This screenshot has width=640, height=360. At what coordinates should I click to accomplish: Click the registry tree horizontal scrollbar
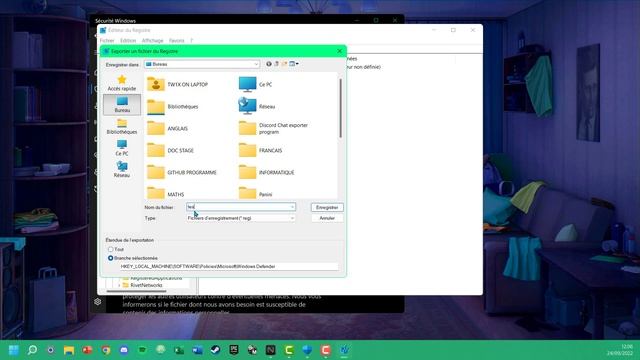(136, 291)
